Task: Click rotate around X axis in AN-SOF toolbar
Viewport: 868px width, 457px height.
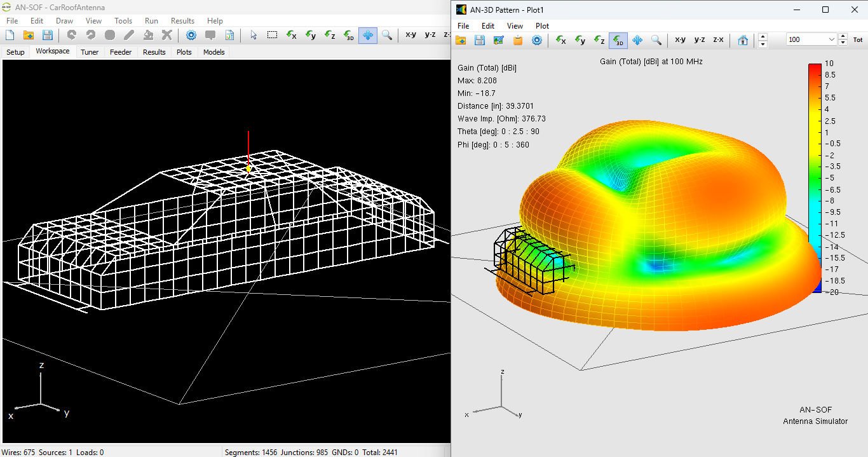Action: point(292,35)
